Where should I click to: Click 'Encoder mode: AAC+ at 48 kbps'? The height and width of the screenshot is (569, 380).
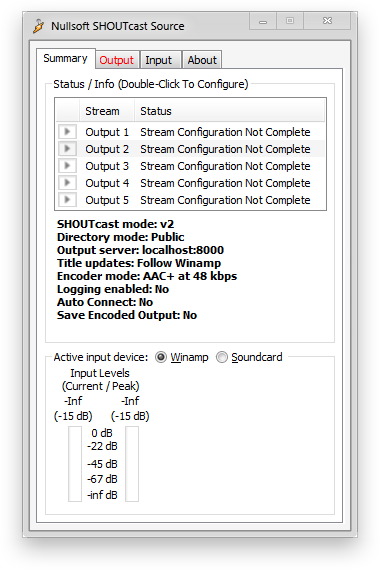point(147,276)
